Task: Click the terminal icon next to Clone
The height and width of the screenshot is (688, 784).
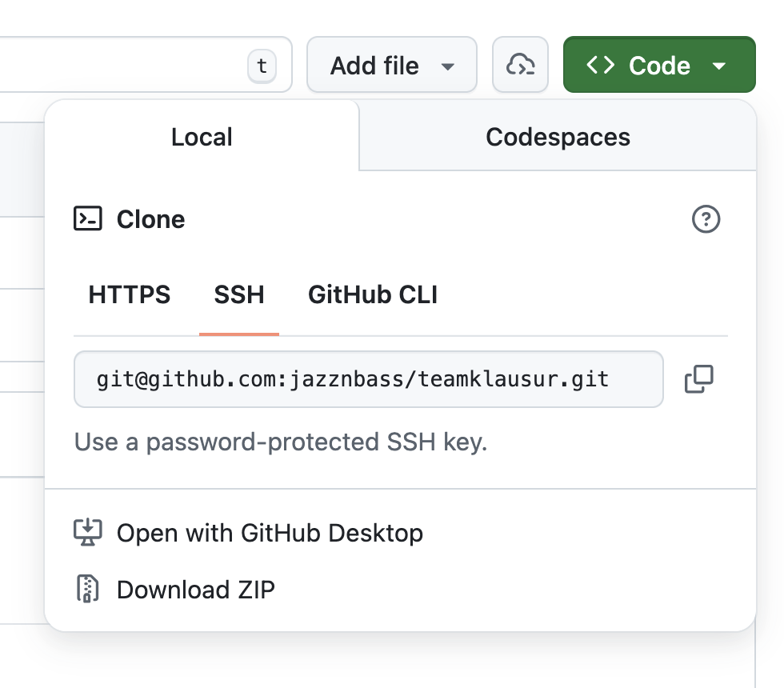Action: tap(88, 219)
